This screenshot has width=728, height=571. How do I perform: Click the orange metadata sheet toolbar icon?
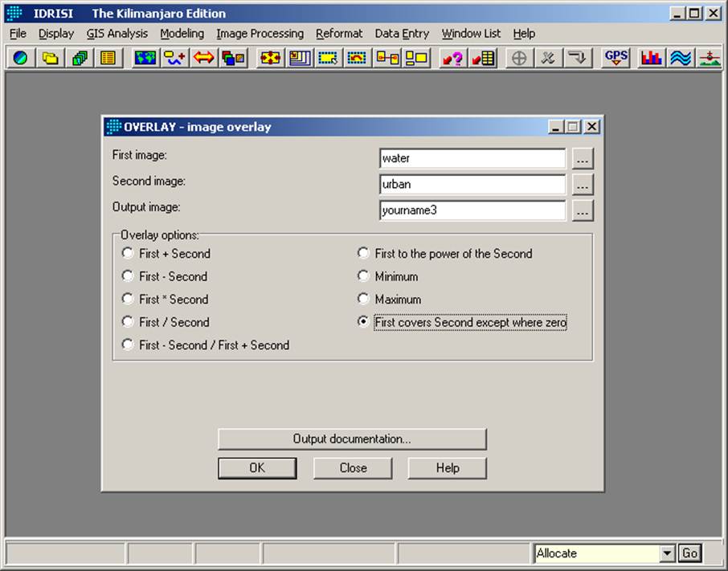coord(108,58)
